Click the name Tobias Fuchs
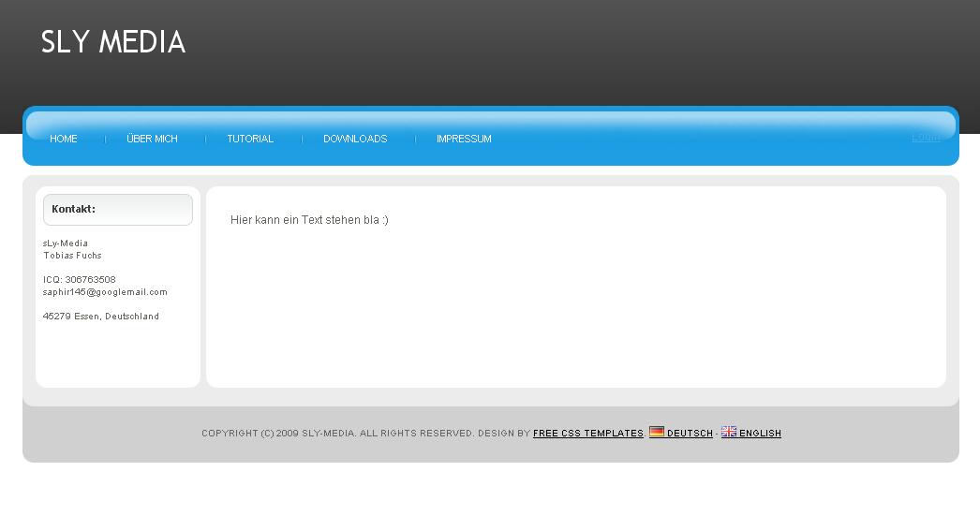980x516 pixels. pyautogui.click(x=72, y=256)
